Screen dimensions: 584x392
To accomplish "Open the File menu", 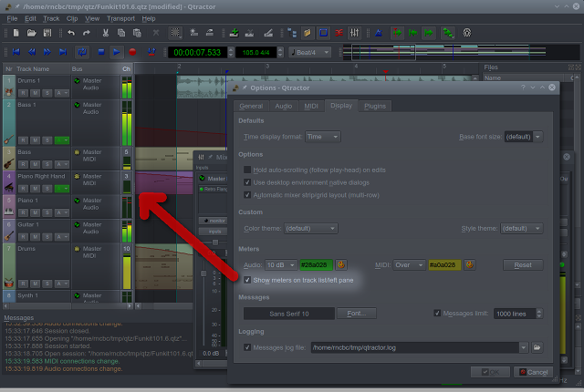I will pos(12,18).
